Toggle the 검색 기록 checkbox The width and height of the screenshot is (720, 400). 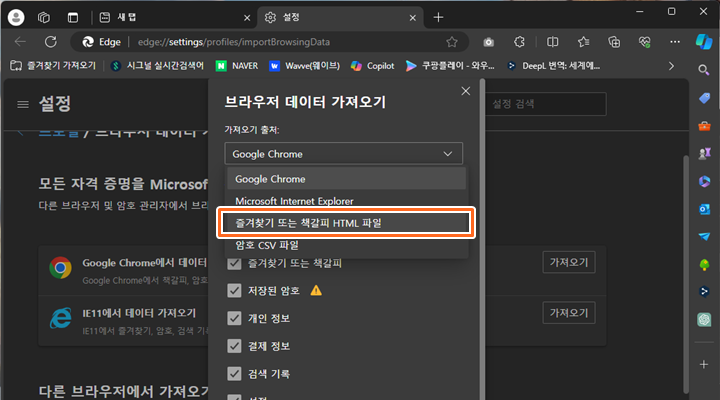coord(234,373)
